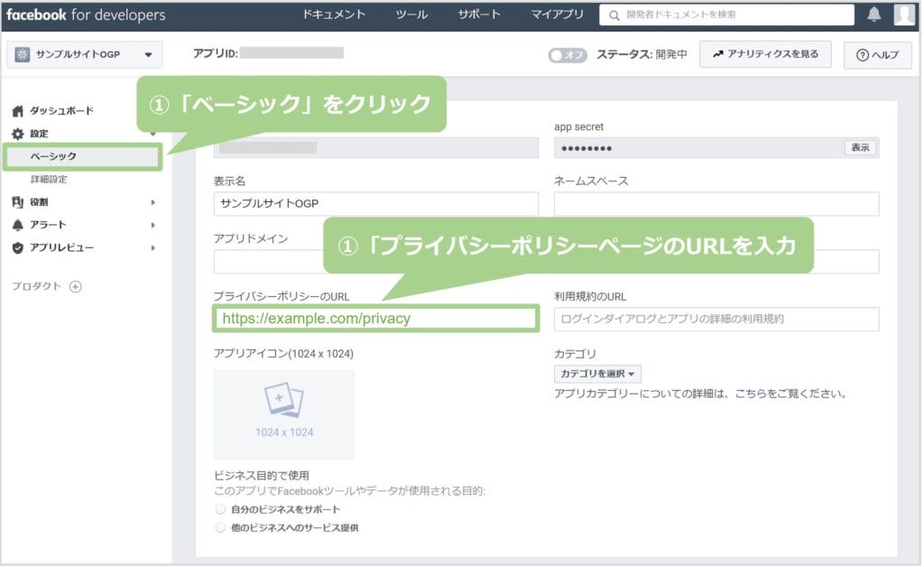The image size is (924, 567).
Task: Go to ダッシュボード in the sidebar
Action: 62,111
